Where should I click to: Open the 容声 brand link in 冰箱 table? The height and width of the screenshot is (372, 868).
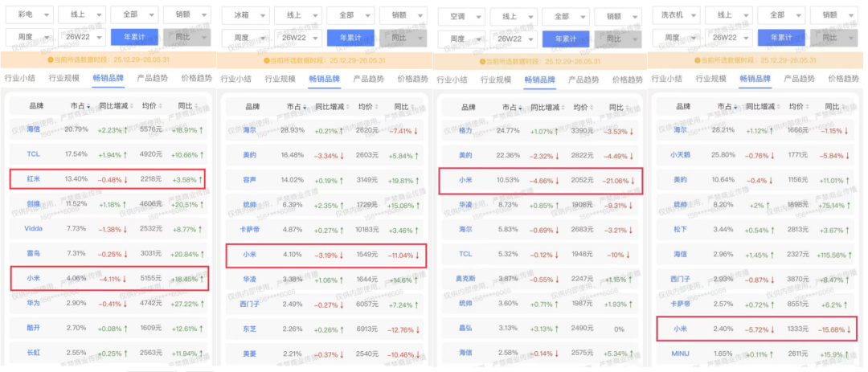tap(250, 179)
